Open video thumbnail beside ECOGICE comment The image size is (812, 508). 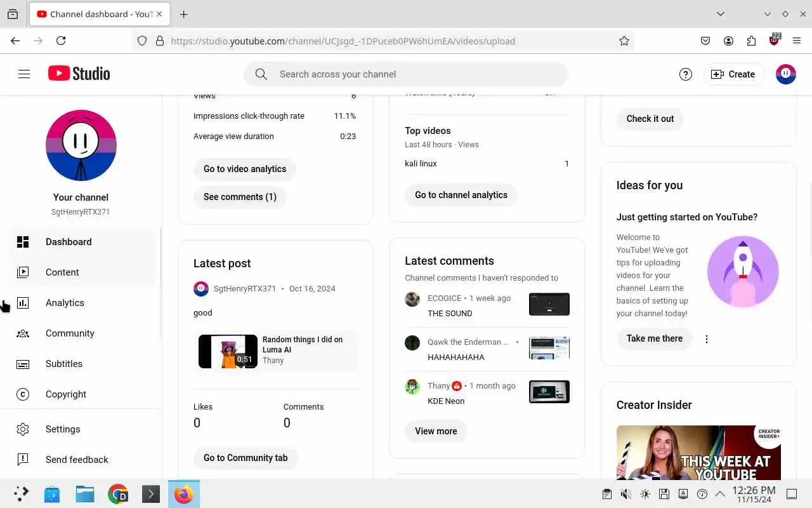click(549, 304)
